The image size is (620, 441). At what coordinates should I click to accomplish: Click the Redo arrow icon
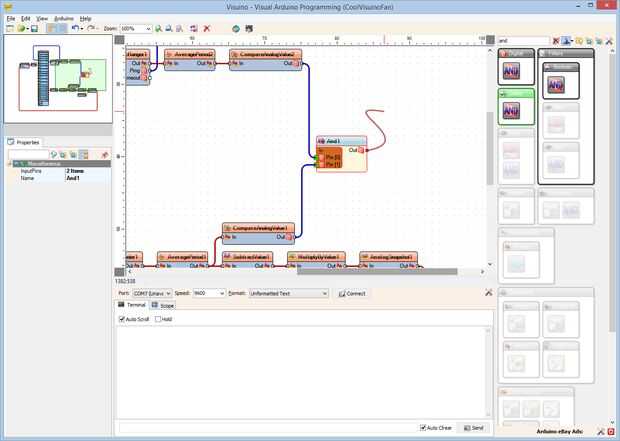[x=91, y=28]
